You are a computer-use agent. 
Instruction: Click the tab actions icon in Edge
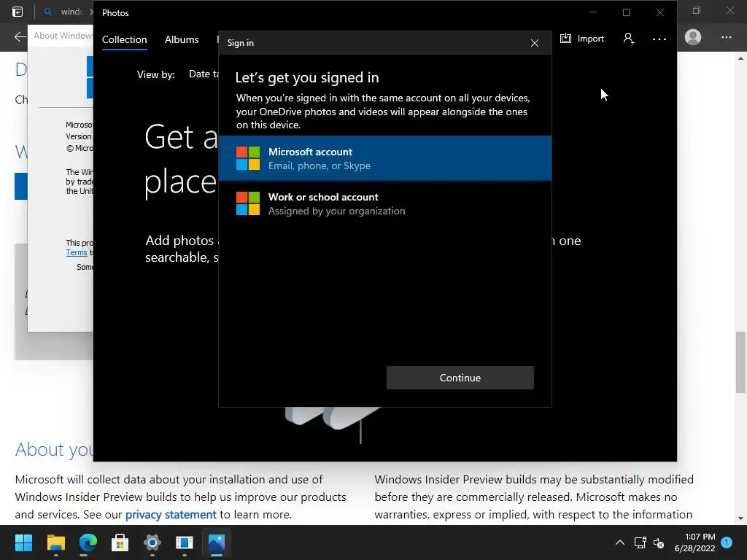coord(18,12)
